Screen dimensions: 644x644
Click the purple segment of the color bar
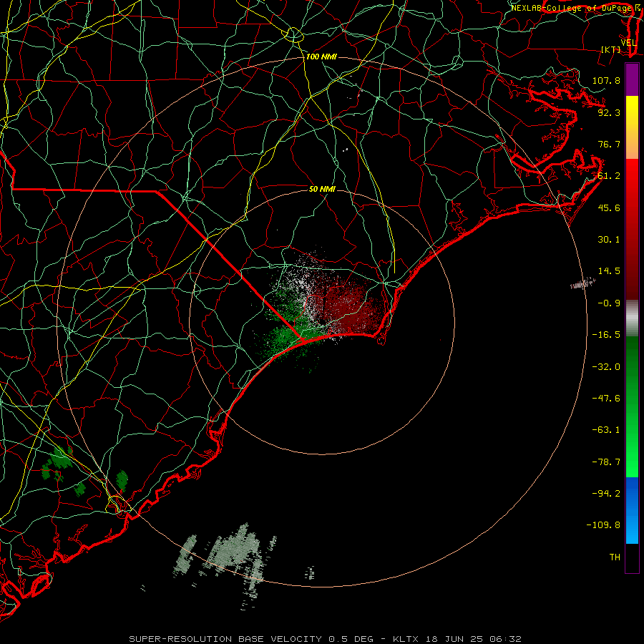point(632,79)
